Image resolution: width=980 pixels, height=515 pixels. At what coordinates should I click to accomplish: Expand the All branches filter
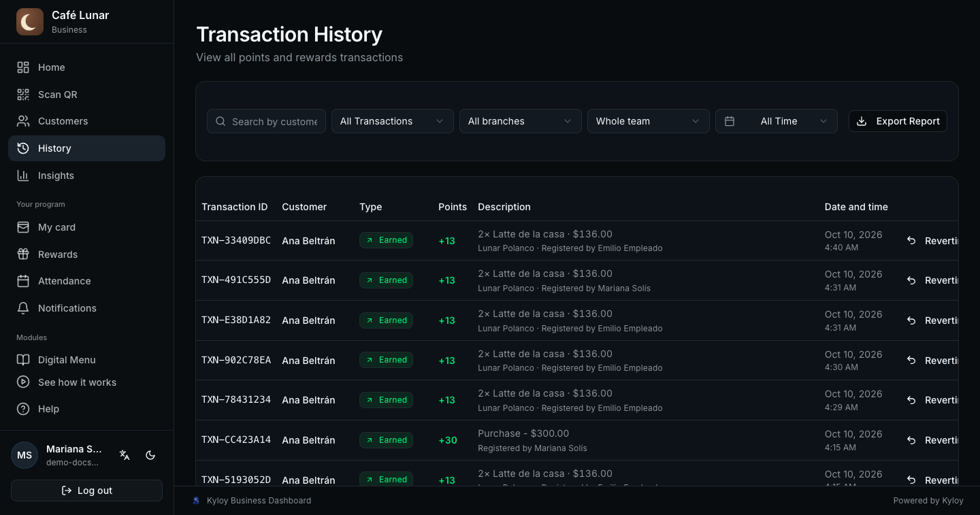click(521, 121)
